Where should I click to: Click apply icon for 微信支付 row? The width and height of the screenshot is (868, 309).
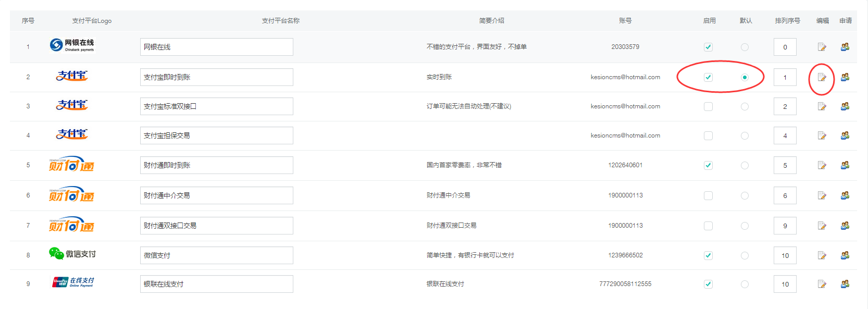(x=845, y=255)
